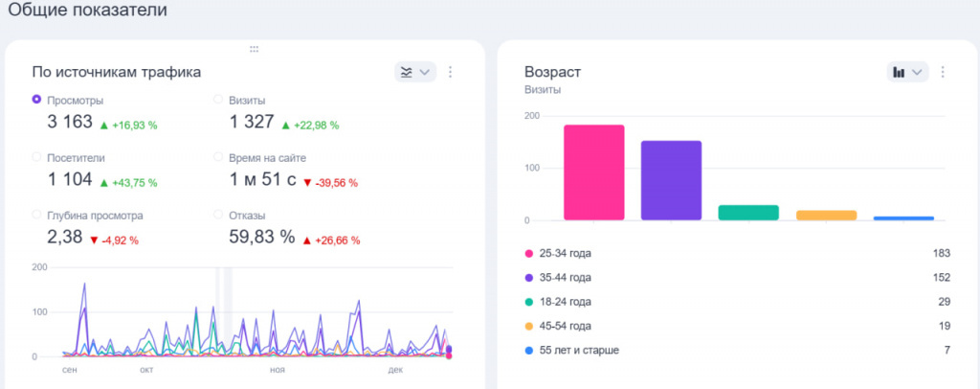Select the Глубина просмотра radio button
The width and height of the screenshot is (980, 389).
[36, 215]
